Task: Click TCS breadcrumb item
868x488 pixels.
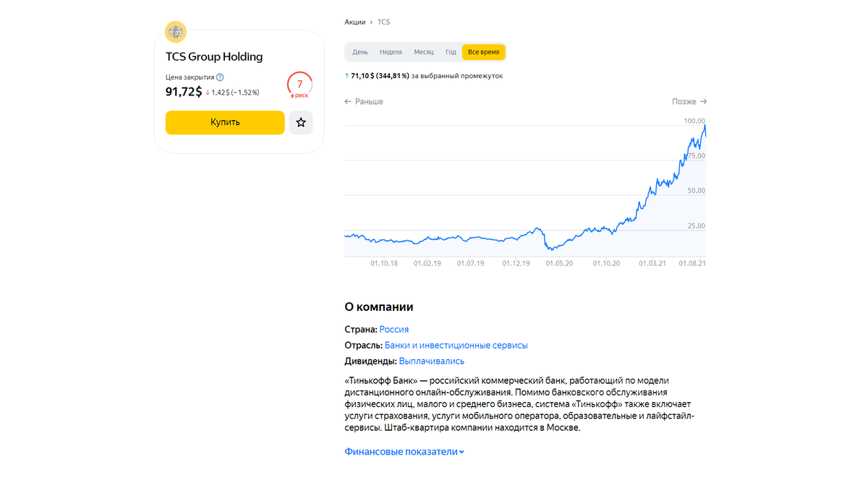Action: pyautogui.click(x=383, y=22)
